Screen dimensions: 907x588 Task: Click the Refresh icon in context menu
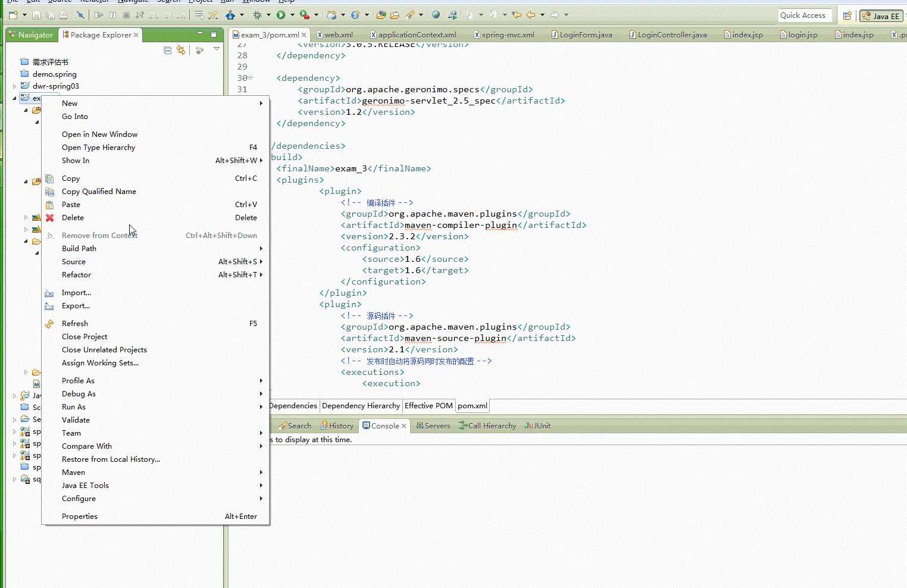pos(50,324)
